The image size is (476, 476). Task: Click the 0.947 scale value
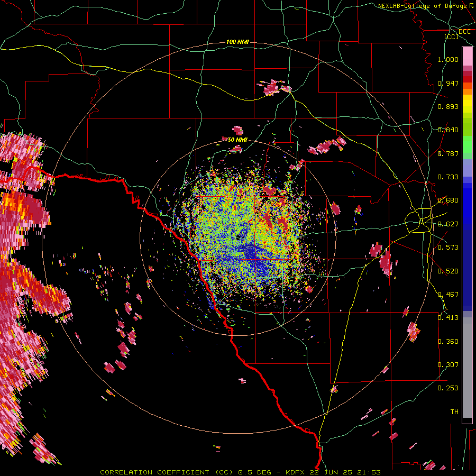point(448,83)
